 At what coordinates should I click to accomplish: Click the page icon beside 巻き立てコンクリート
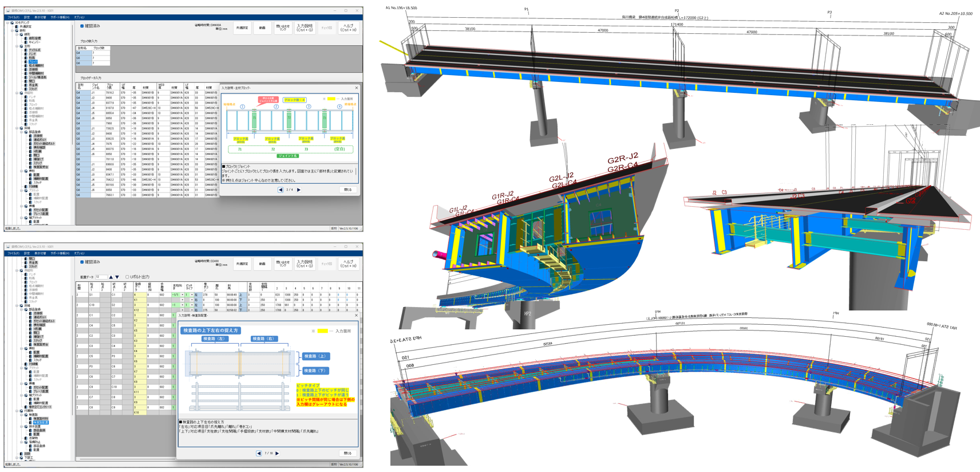(26, 407)
